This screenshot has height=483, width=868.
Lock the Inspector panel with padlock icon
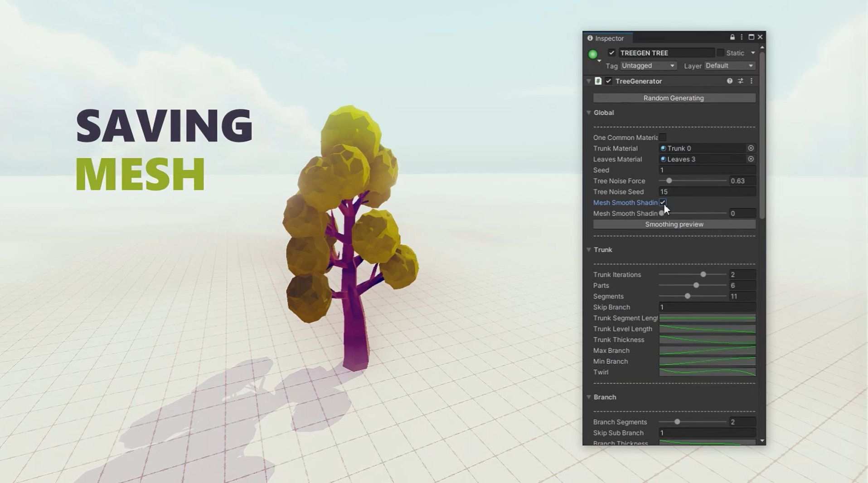click(732, 37)
